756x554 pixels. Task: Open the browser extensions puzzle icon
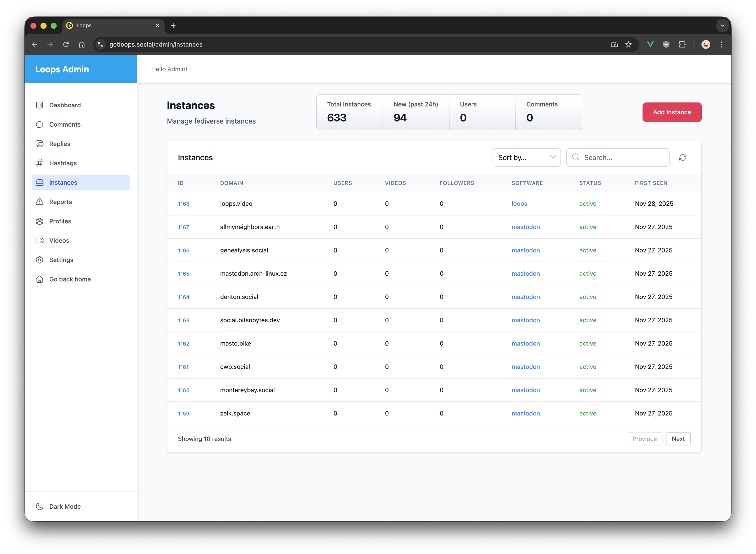pos(682,45)
